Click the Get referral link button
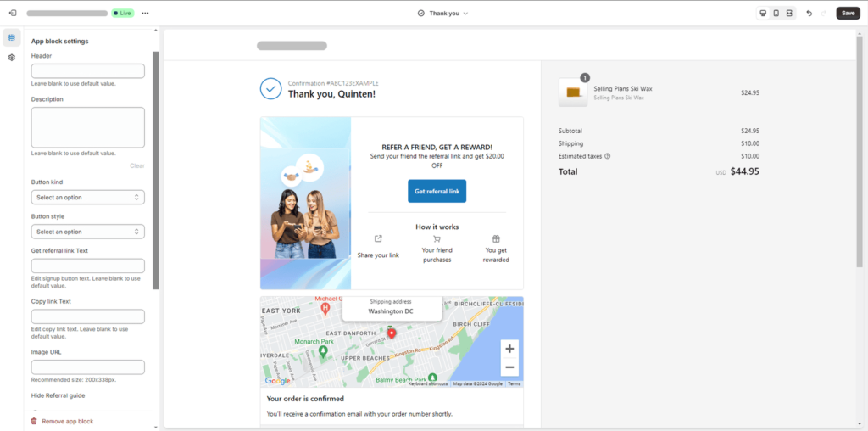This screenshot has width=868, height=431. point(437,191)
